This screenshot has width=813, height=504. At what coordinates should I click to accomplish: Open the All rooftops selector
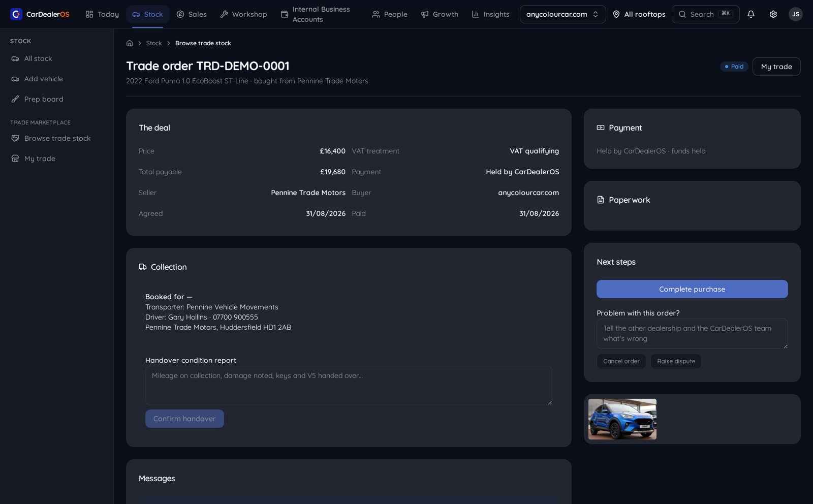click(639, 14)
